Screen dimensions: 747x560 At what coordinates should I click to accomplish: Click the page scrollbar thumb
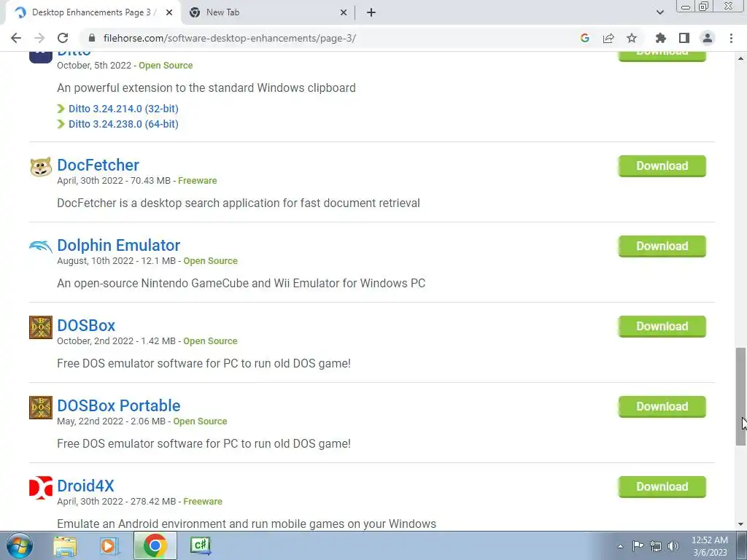coord(740,397)
